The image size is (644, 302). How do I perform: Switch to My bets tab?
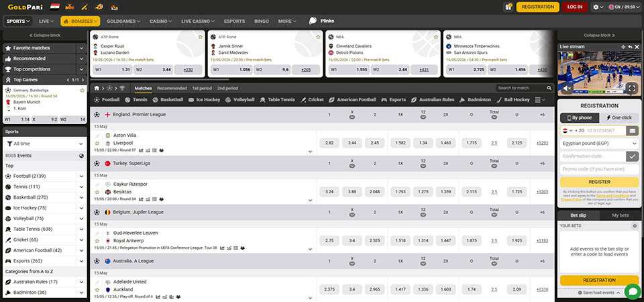click(x=620, y=215)
